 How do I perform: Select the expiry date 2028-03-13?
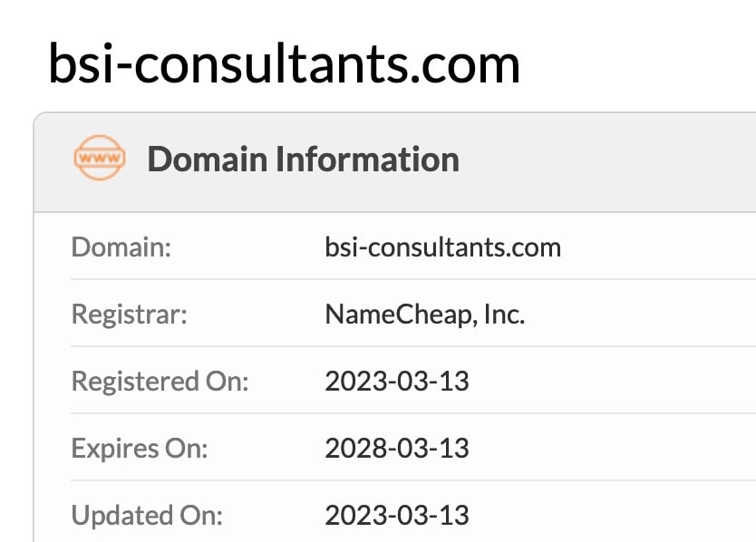[397, 448]
